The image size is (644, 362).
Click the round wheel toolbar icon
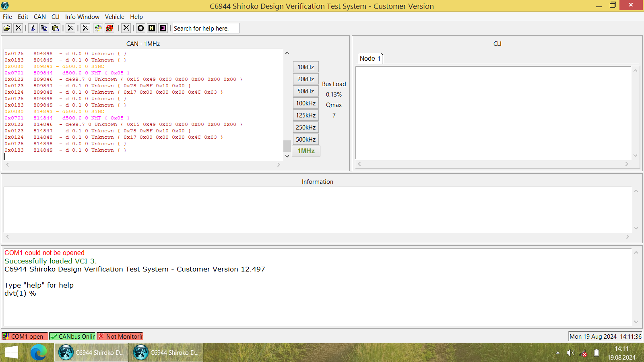(140, 28)
